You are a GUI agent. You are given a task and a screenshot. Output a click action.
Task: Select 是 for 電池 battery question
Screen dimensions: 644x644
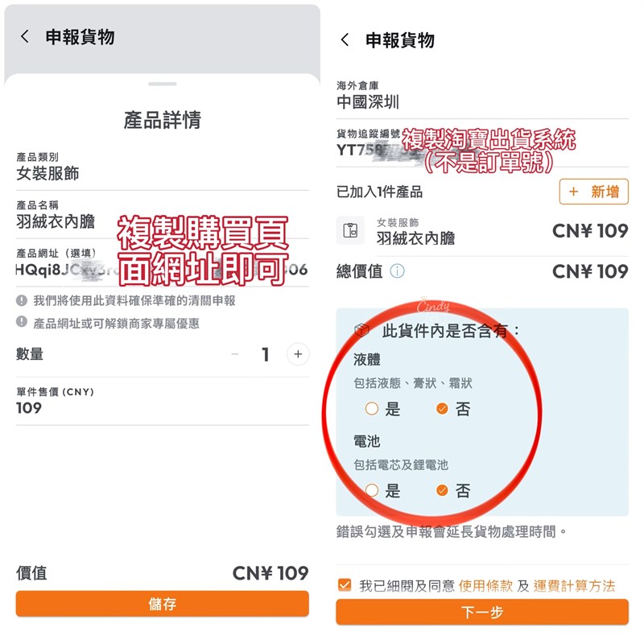point(372,490)
